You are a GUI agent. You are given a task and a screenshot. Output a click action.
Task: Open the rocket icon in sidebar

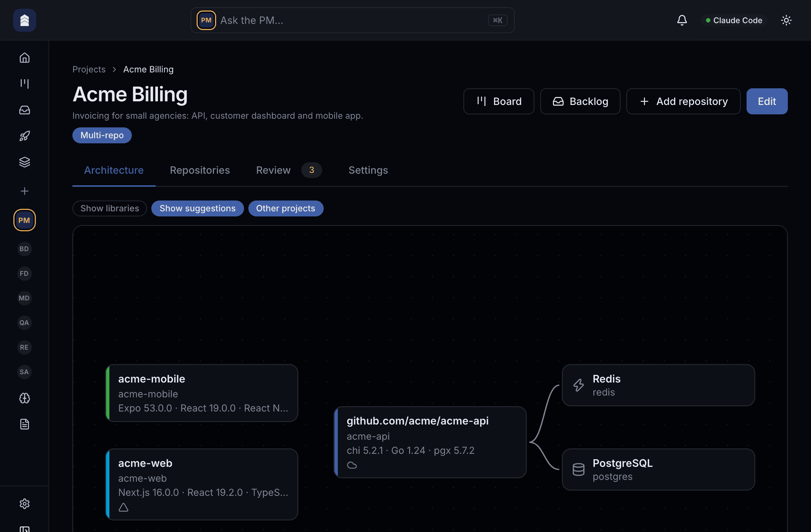click(24, 136)
